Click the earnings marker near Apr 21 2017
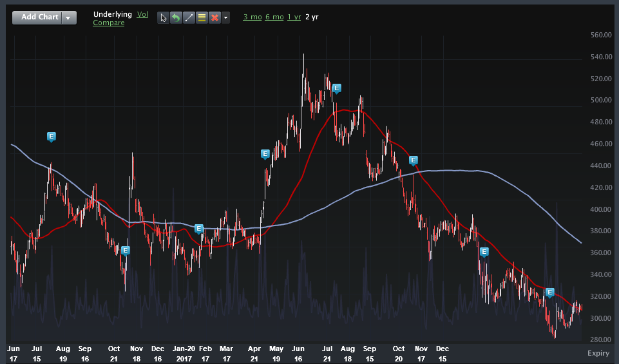Image resolution: width=619 pixels, height=364 pixels. [265, 153]
